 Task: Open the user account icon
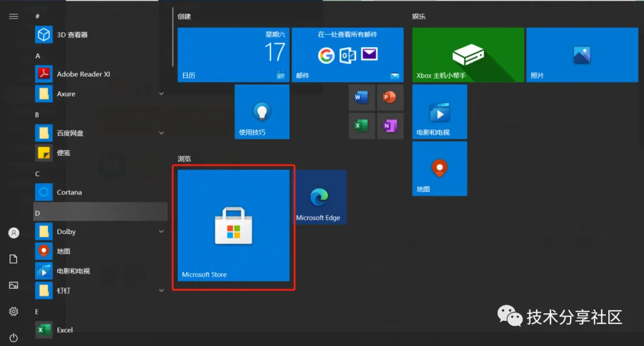coord(14,233)
